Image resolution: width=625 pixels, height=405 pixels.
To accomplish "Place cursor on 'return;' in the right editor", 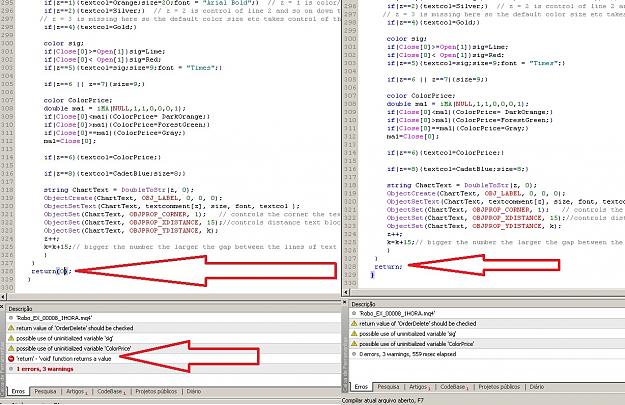I will (388, 266).
